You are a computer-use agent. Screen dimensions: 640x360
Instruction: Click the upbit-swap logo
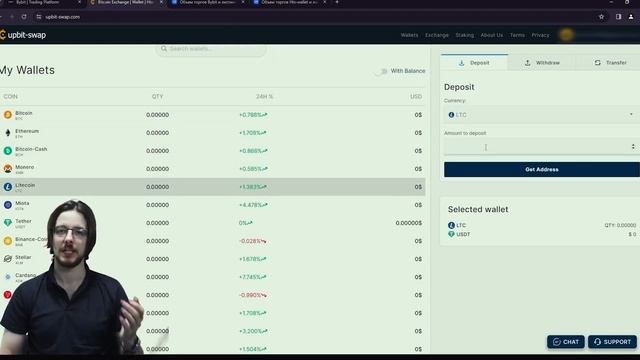tap(23, 35)
